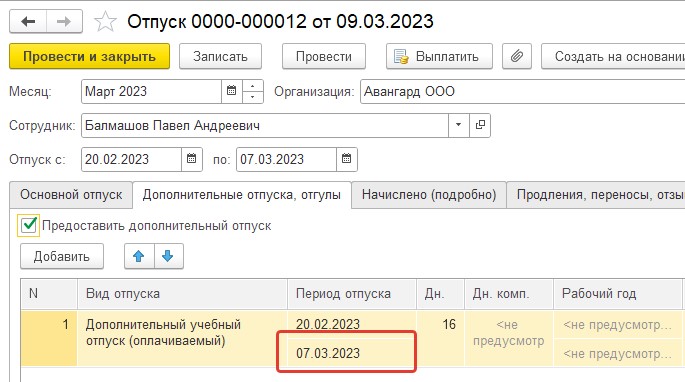This screenshot has width=685, height=382.
Task: Open employee card via Сотрудник open icon
Action: 480,125
